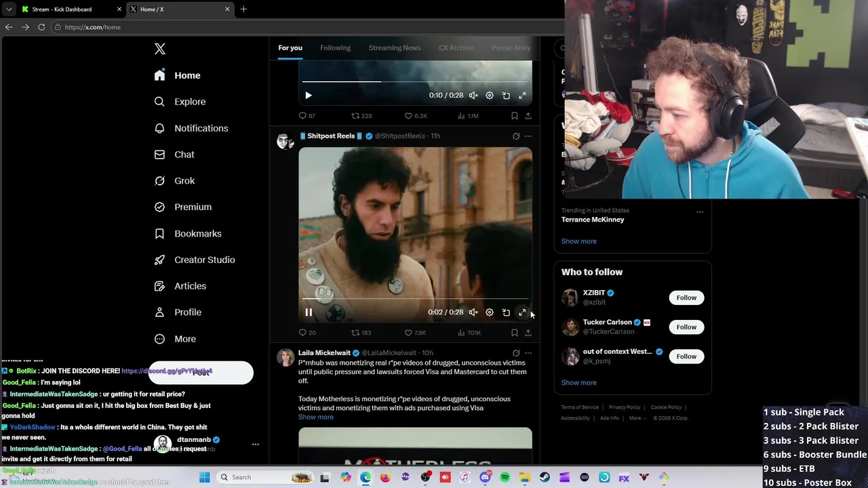Reply to the Shitpost Reels post

click(307, 333)
